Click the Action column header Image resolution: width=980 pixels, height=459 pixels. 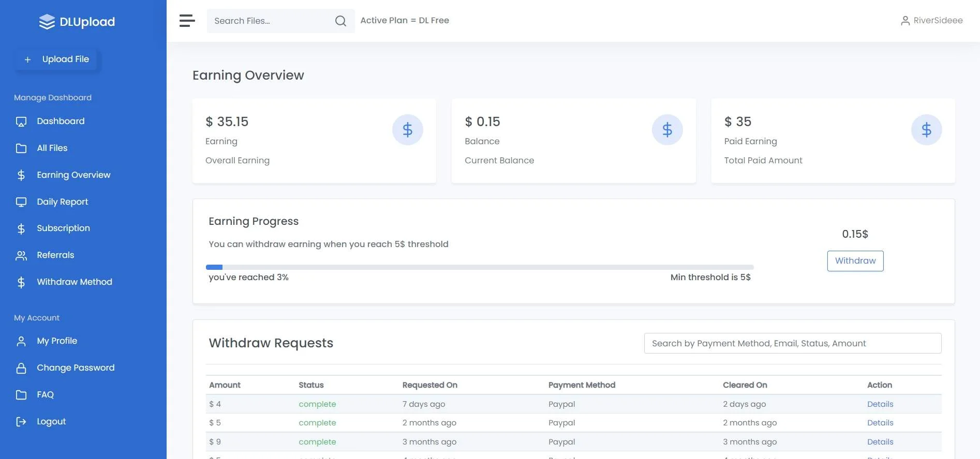click(x=880, y=385)
